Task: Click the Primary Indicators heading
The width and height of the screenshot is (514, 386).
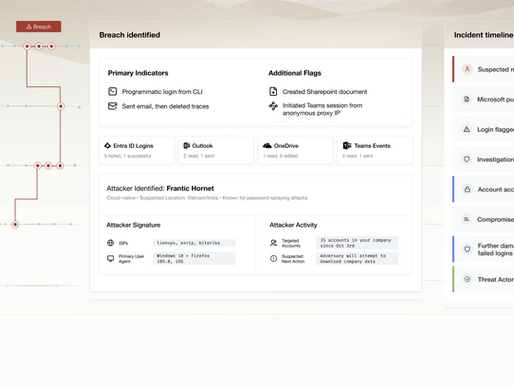Action: [138, 73]
